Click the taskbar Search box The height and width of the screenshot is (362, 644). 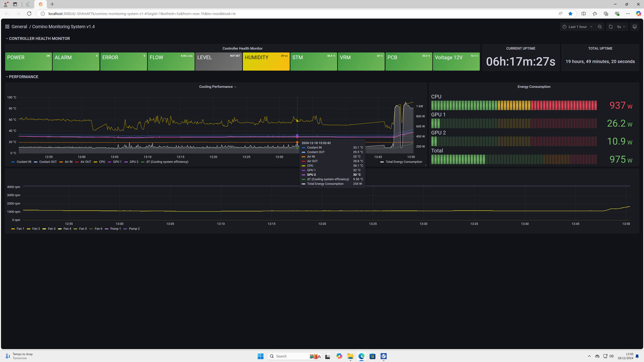(295, 356)
